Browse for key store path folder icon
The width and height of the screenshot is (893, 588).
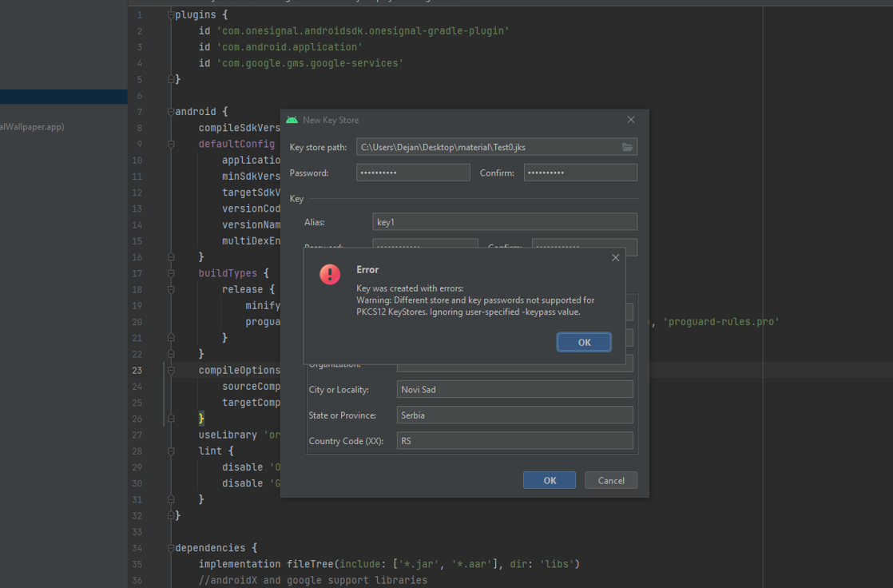[x=627, y=147]
